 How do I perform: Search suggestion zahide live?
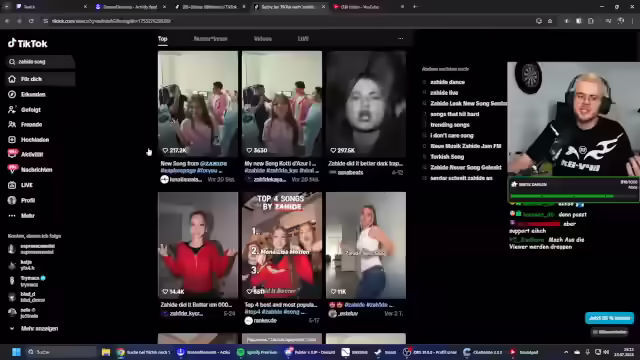[x=444, y=93]
